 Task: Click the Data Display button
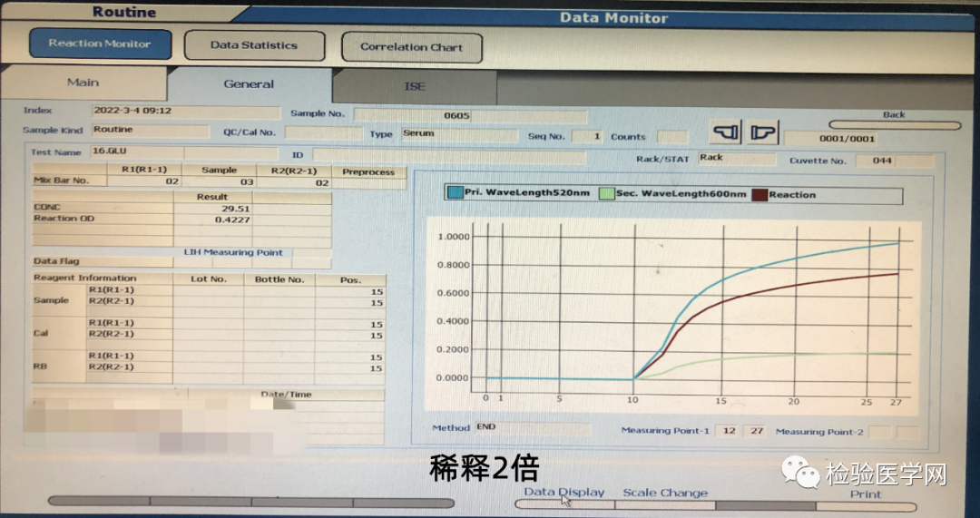(x=563, y=493)
